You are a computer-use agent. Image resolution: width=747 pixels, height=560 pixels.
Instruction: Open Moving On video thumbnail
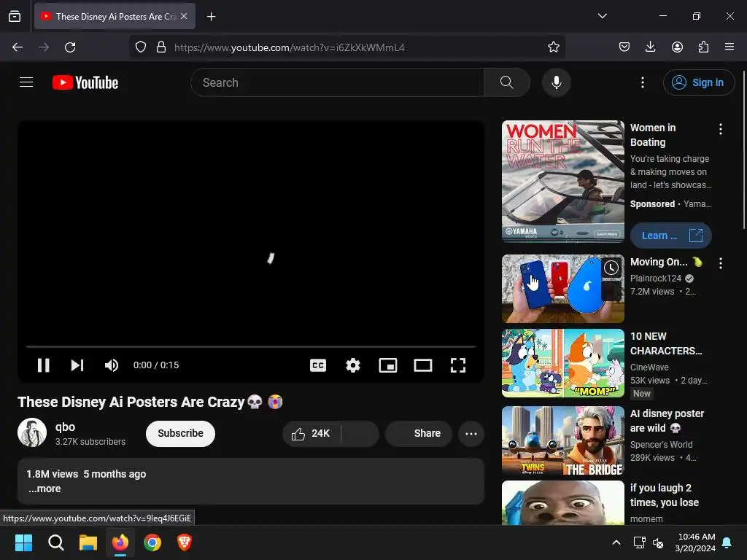pyautogui.click(x=562, y=289)
